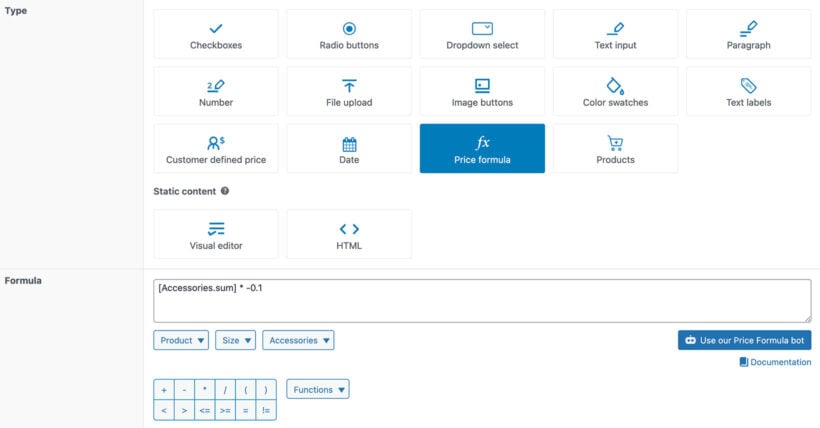This screenshot has height=428, width=820.
Task: Grab the formula box resize handle
Action: (808, 319)
